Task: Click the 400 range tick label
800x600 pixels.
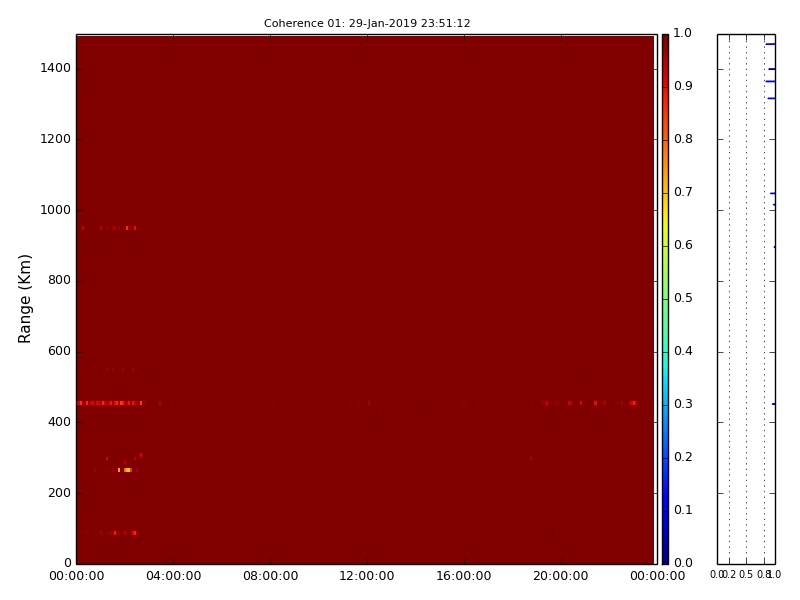Action: pyautogui.click(x=59, y=422)
